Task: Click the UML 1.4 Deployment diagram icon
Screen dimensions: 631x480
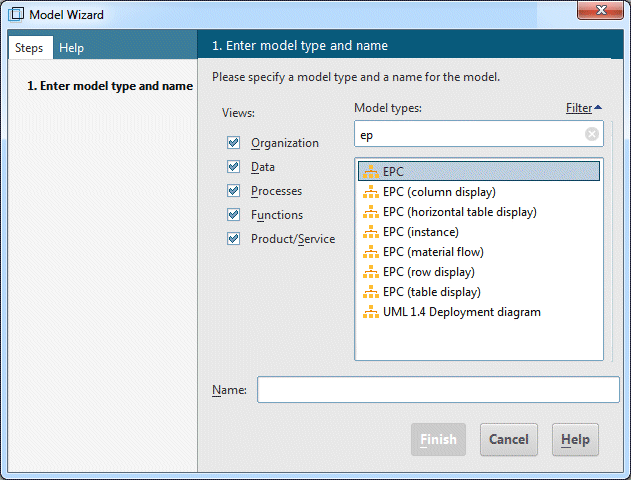Action: tap(371, 312)
